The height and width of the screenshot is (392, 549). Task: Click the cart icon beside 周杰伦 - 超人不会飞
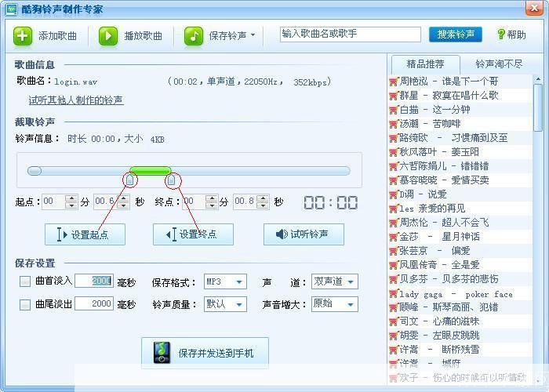pos(394,223)
